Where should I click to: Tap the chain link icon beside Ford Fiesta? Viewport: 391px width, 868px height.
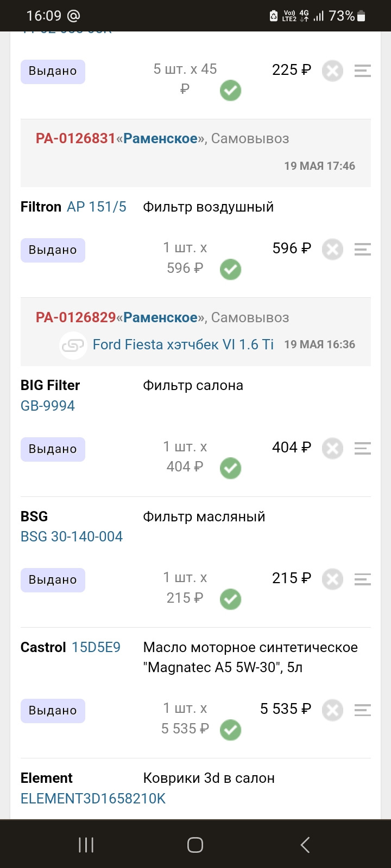tap(73, 345)
